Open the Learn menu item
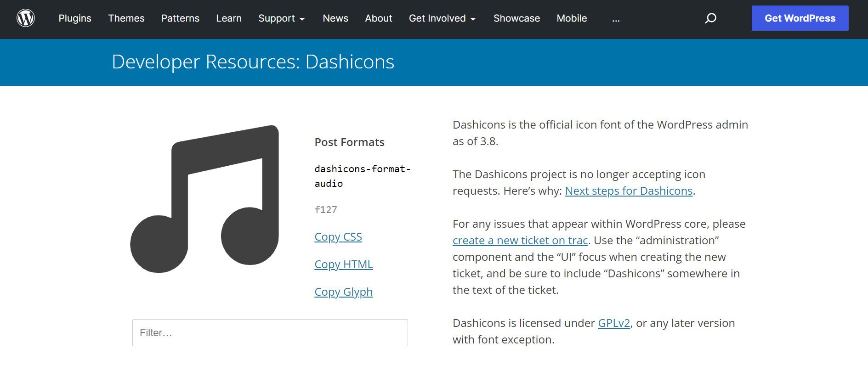Viewport: 868px width, 388px height. [x=229, y=18]
